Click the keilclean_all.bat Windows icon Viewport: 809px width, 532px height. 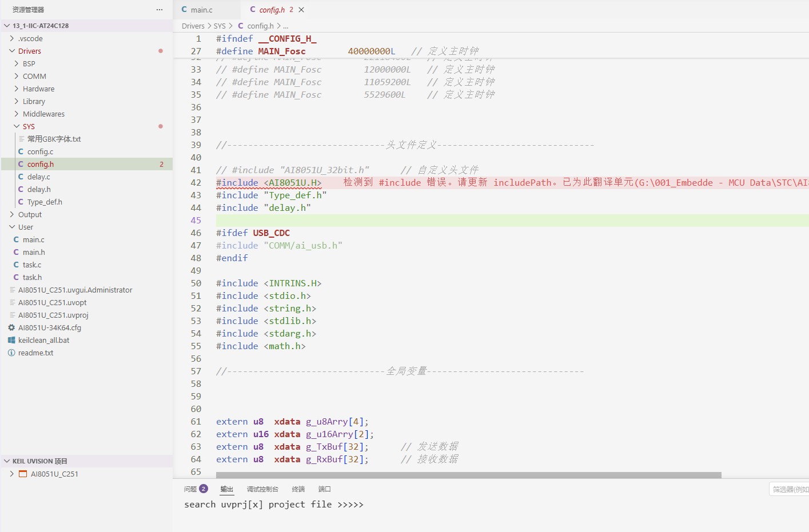point(11,340)
